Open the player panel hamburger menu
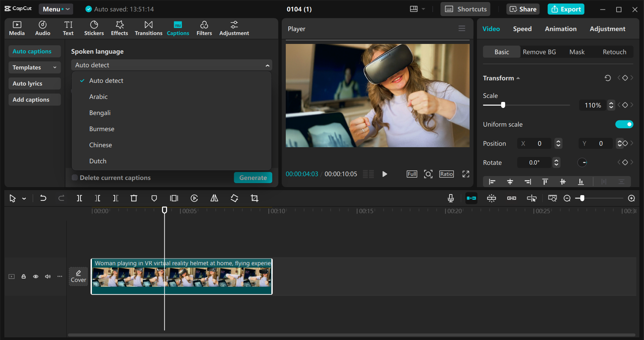 click(462, 29)
